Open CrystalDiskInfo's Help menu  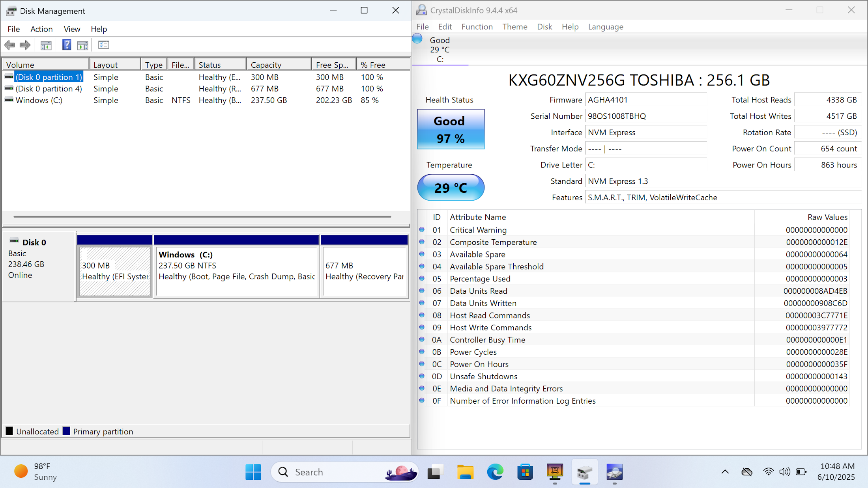point(570,26)
